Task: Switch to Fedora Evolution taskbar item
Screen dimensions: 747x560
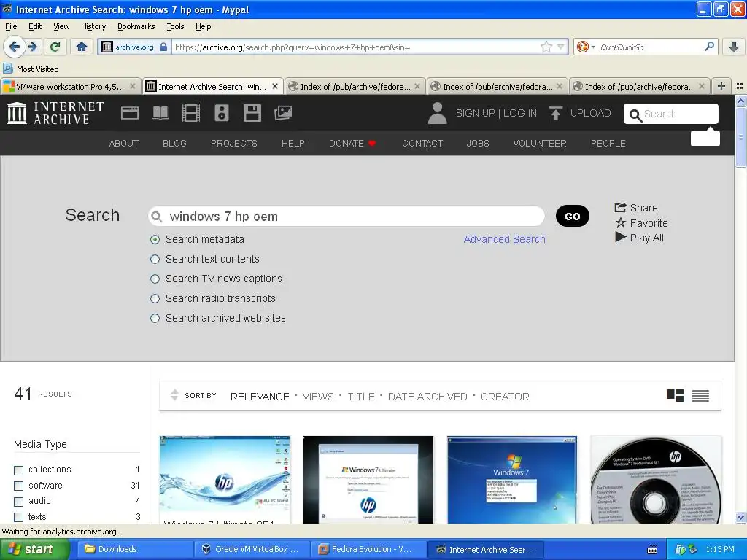Action: [x=368, y=549]
